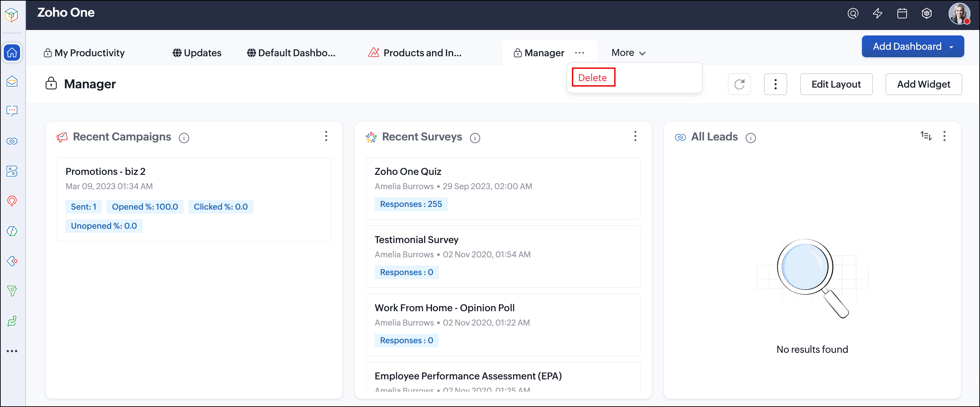The image size is (980, 407).
Task: Click the No results found message
Action: coord(812,349)
